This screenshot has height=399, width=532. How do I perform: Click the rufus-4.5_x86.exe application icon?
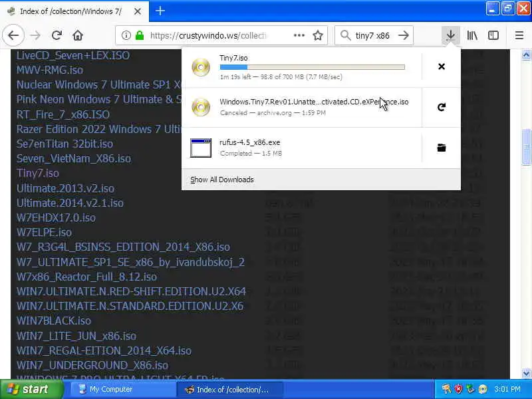[201, 148]
